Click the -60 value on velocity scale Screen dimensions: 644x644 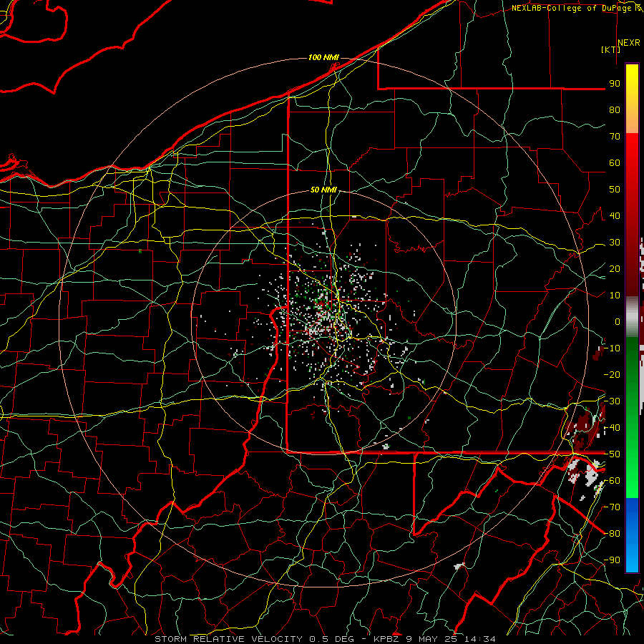(x=612, y=481)
